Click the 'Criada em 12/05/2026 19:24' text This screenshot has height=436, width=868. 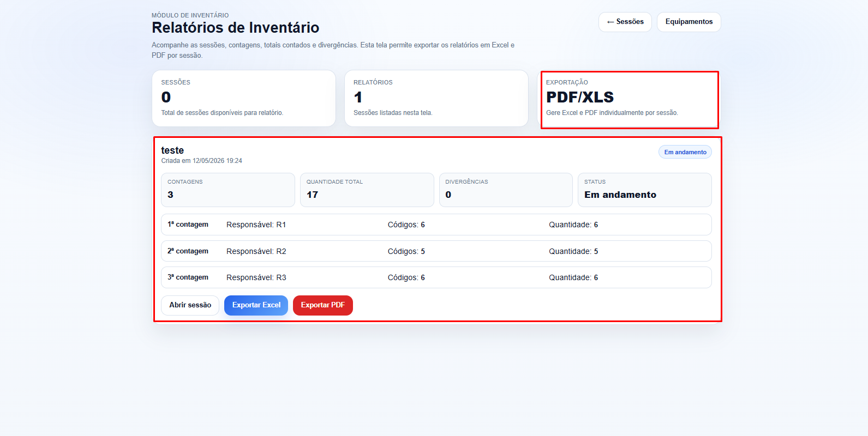pos(201,161)
